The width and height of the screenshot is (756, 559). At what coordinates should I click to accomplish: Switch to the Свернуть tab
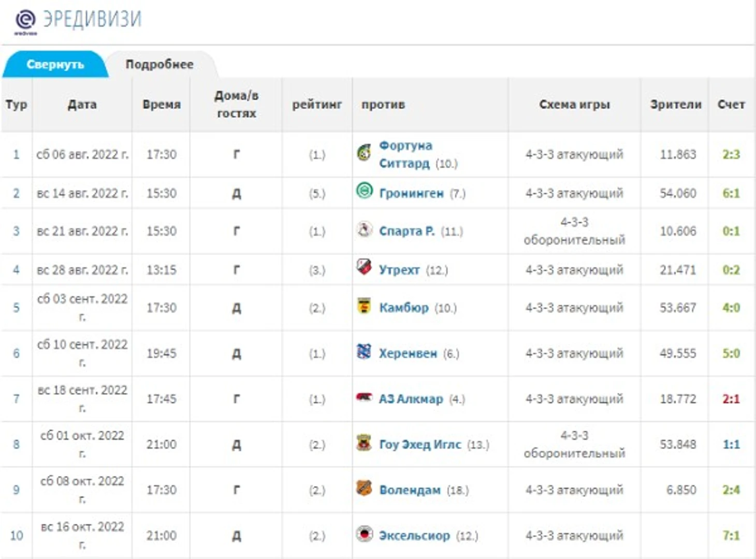pyautogui.click(x=55, y=64)
